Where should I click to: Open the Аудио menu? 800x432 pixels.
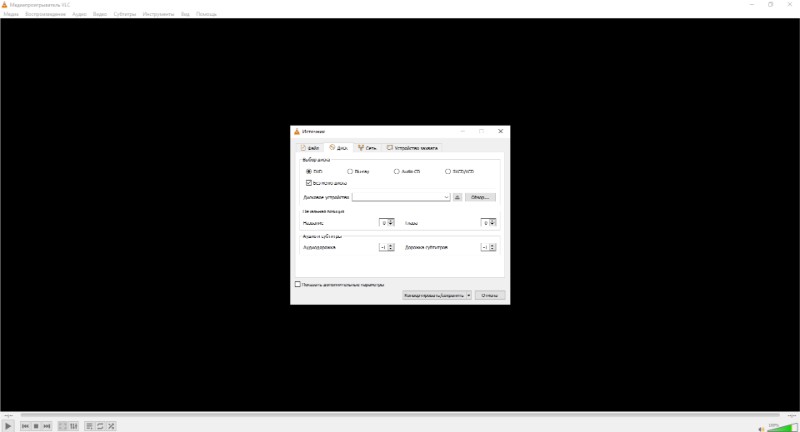tap(79, 14)
